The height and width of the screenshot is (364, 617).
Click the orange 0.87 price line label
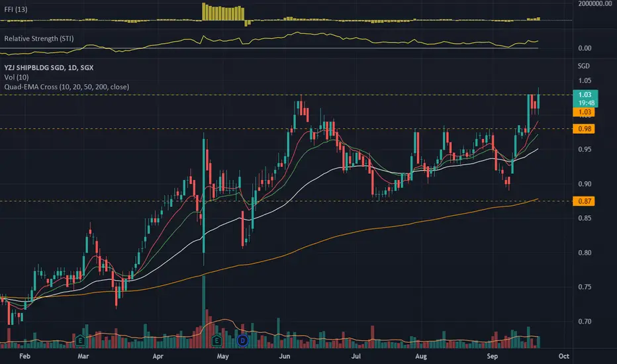[x=584, y=201]
